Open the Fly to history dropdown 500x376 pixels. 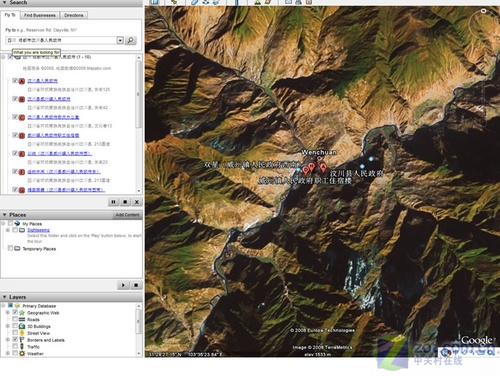coord(120,40)
